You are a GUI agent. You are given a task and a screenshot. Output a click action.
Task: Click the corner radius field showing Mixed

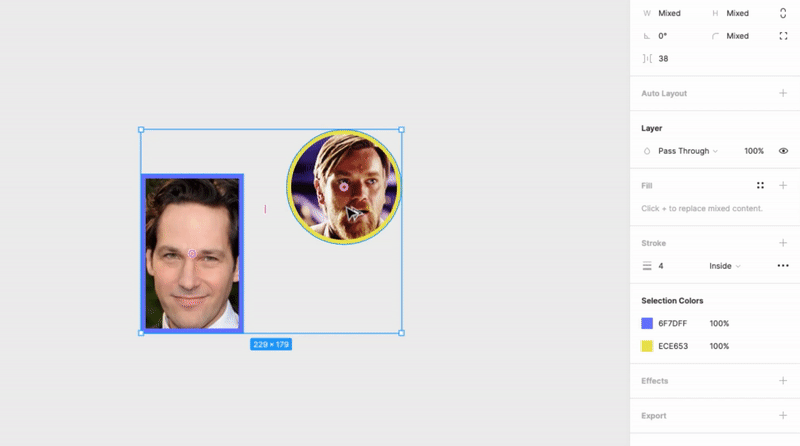737,36
